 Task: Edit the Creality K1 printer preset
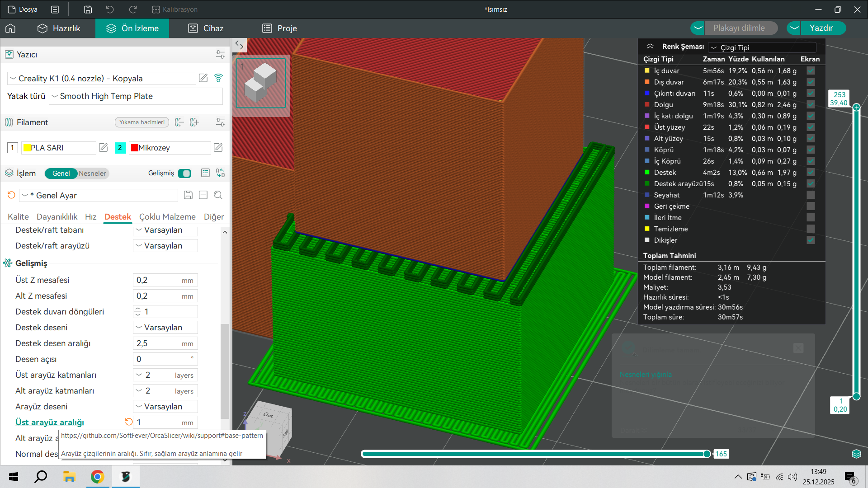click(203, 78)
